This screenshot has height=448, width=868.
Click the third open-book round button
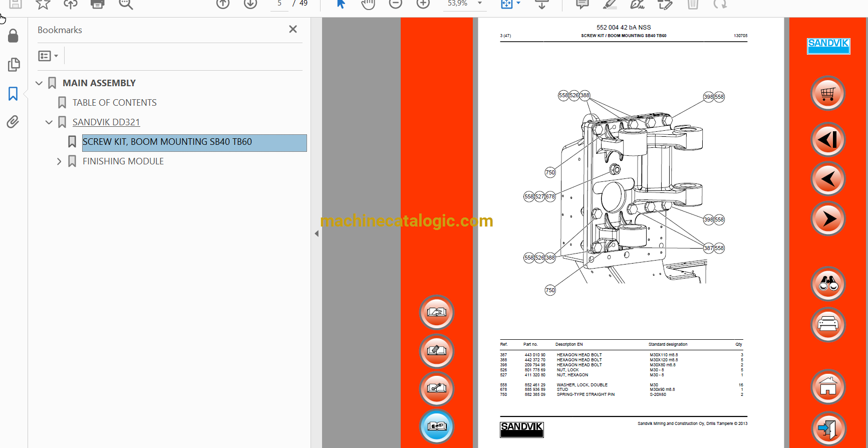click(x=437, y=389)
